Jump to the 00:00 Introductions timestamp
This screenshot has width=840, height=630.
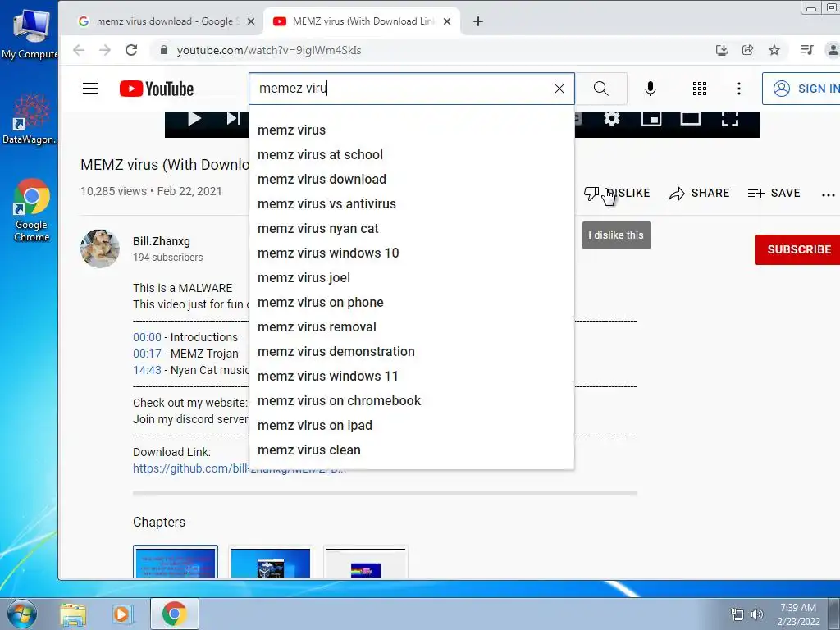(x=147, y=337)
